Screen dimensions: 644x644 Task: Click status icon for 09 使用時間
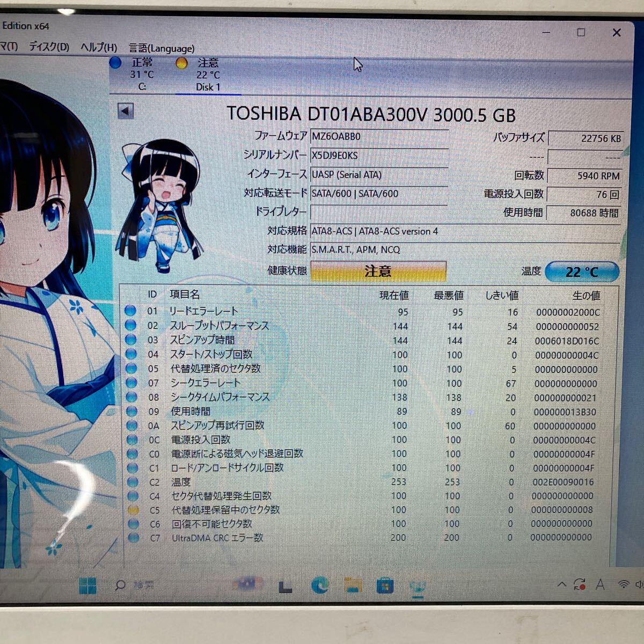[132, 411]
